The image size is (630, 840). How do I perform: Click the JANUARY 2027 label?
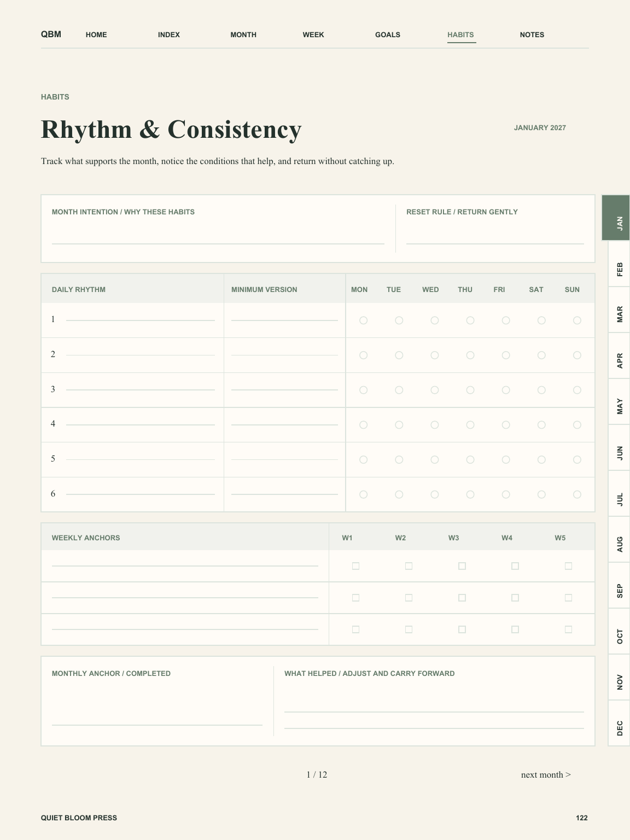540,127
